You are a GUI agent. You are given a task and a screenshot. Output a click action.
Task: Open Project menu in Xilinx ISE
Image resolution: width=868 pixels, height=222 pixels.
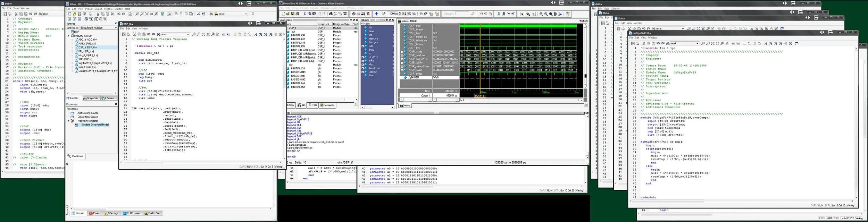(89, 9)
